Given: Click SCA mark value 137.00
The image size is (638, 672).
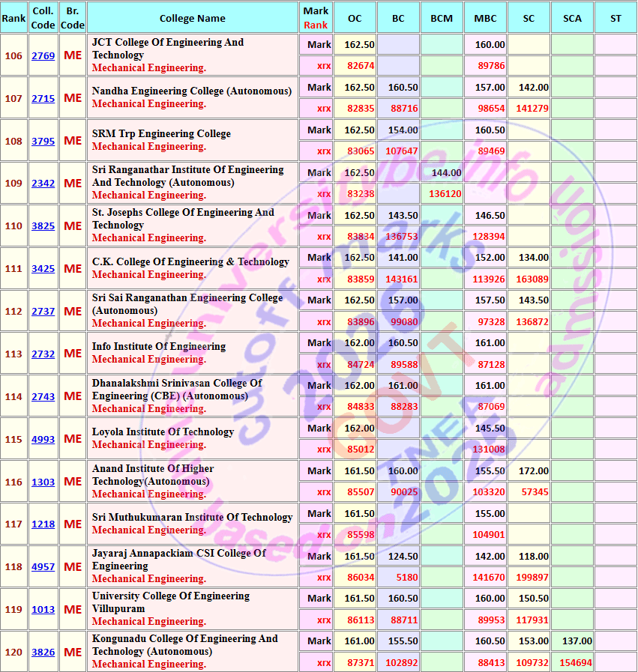Looking at the screenshot, I should tap(577, 641).
